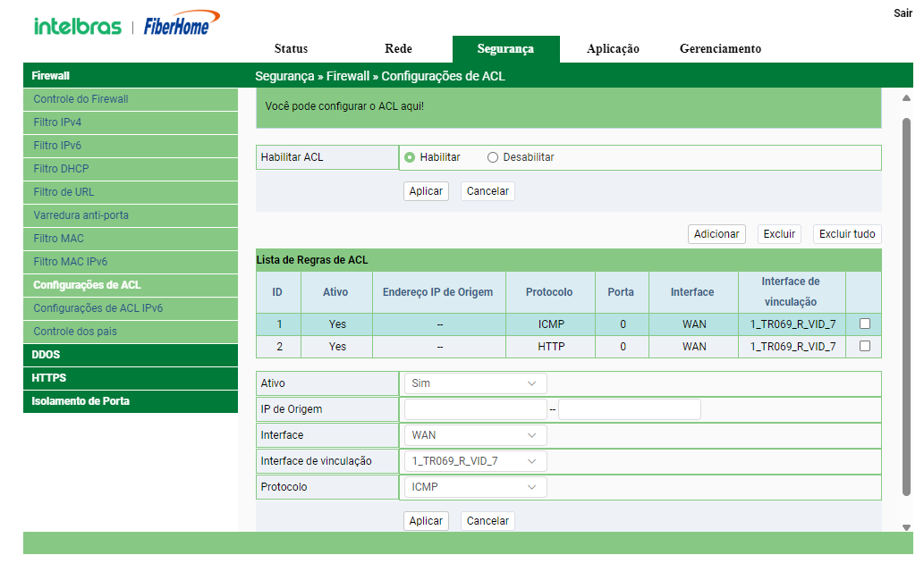
Task: Go to Filtro IPv6
Action: (131, 146)
